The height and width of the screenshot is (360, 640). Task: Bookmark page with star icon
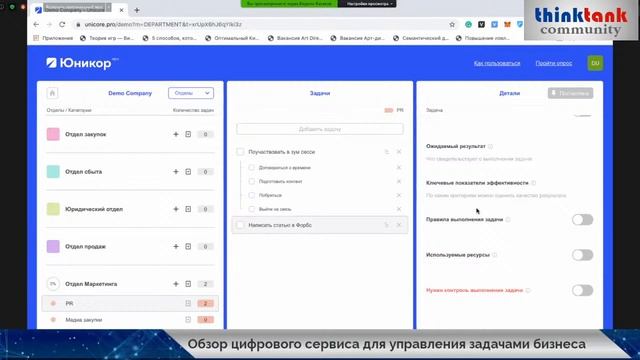(x=452, y=24)
